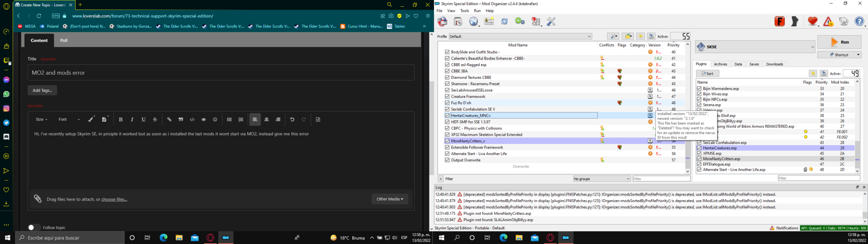Open the Curso Html bookmark

pos(361,26)
